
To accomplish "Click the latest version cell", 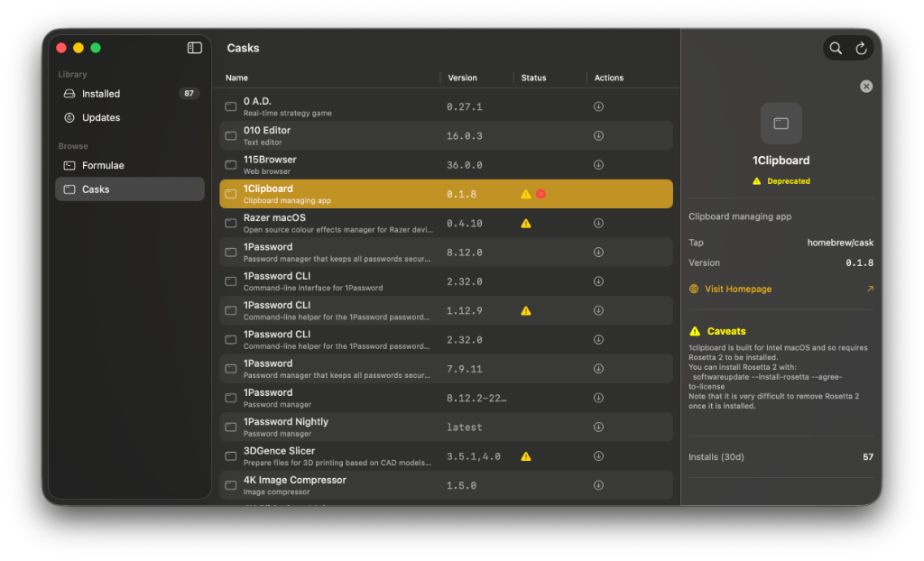I will (x=465, y=428).
